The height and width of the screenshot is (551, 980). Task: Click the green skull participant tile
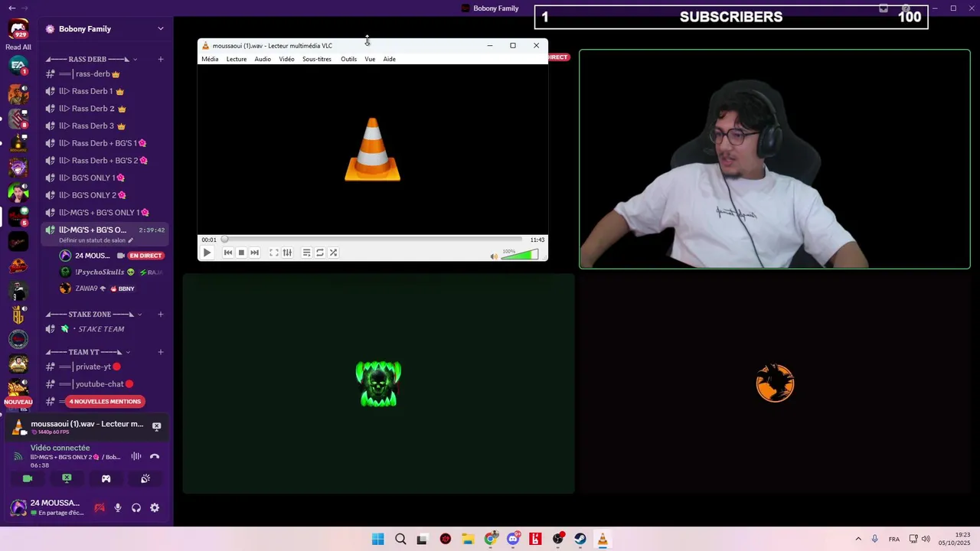[x=378, y=383]
